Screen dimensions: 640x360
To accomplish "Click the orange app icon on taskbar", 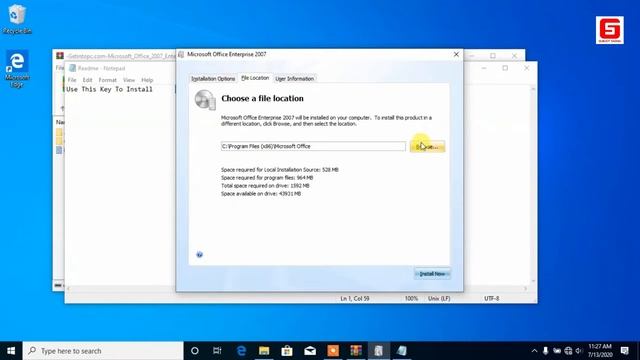I will pyautogui.click(x=333, y=351).
